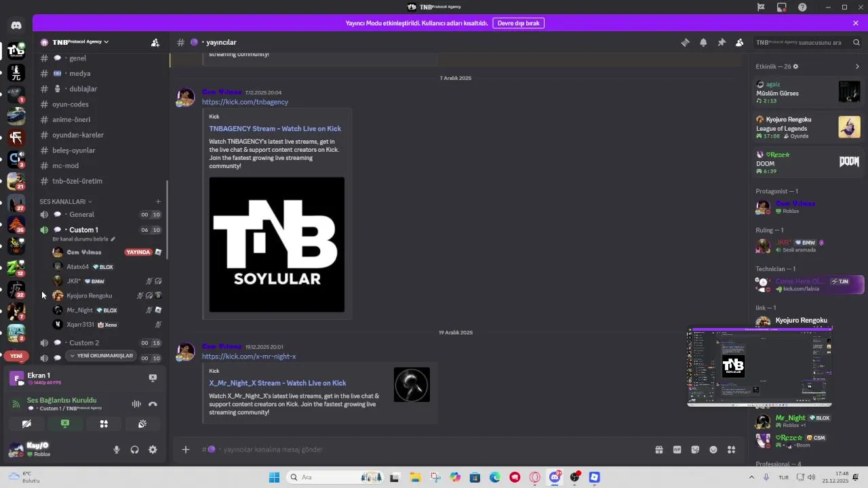Show pinned messages pin icon

tap(722, 42)
